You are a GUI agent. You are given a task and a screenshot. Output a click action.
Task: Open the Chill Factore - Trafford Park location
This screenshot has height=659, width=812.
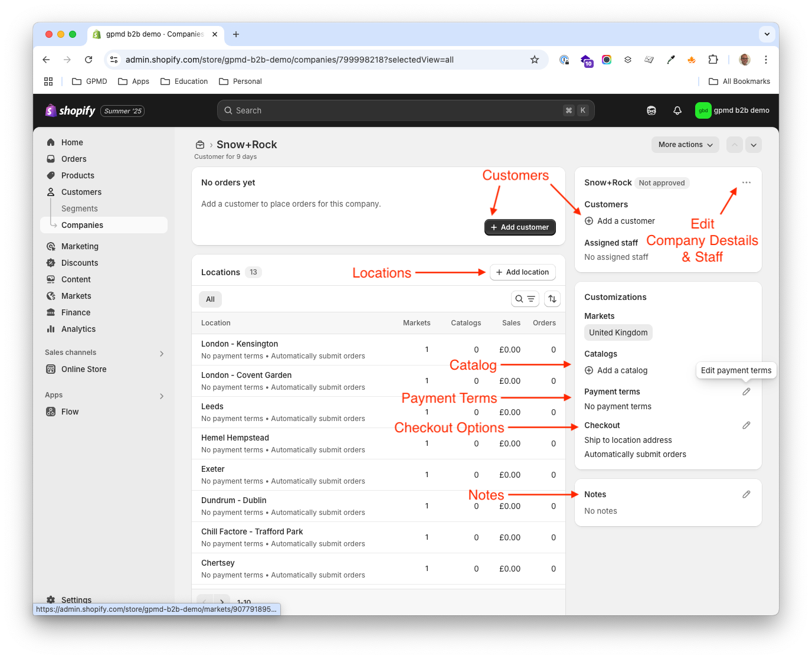(378, 537)
